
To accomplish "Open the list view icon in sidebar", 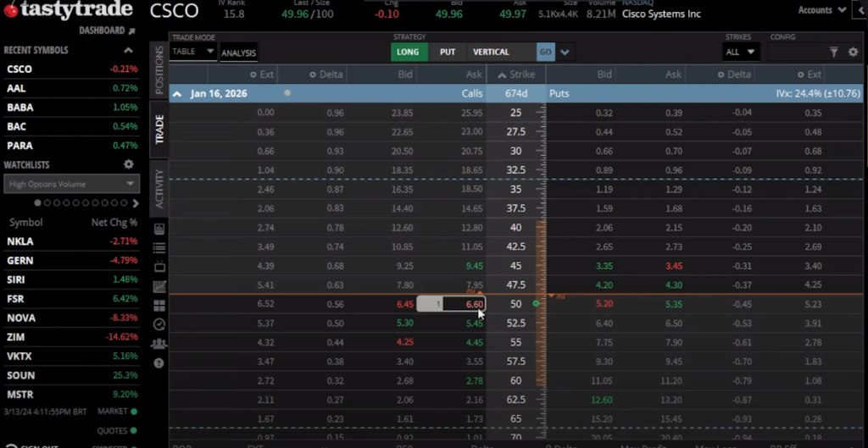I will 159,247.
